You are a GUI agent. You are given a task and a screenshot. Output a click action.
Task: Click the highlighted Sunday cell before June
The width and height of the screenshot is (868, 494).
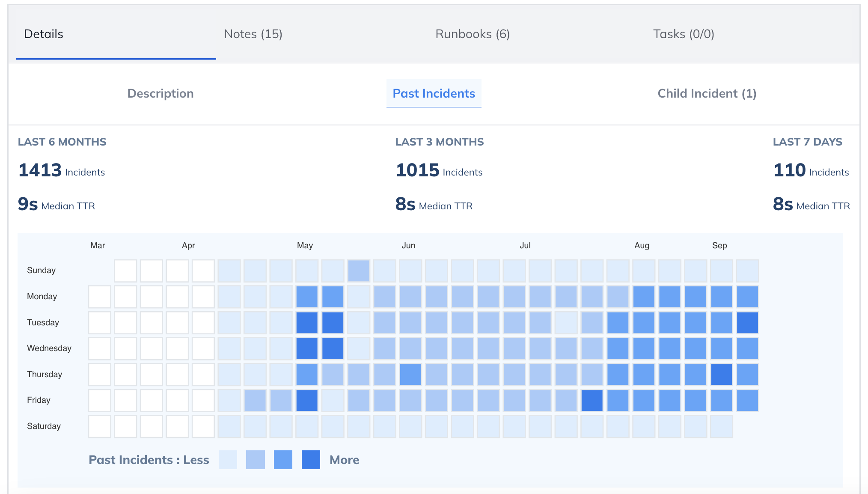pos(359,270)
